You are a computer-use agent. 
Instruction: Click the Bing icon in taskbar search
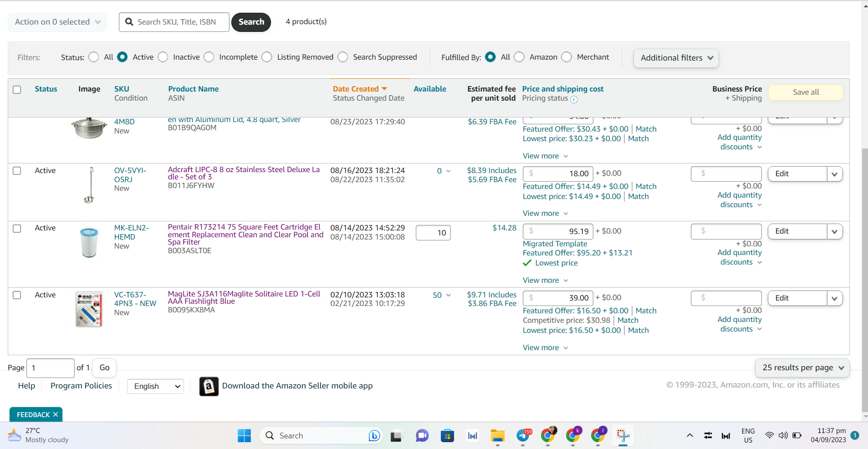pos(374,436)
